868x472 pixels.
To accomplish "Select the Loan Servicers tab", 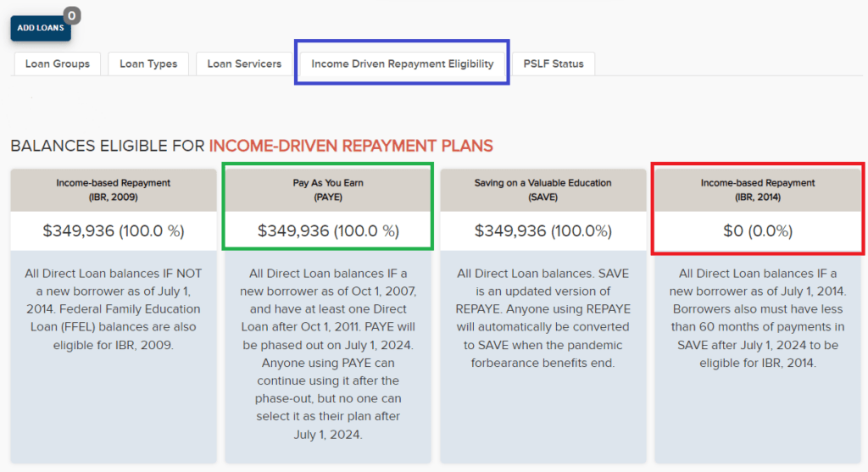I will coord(244,64).
